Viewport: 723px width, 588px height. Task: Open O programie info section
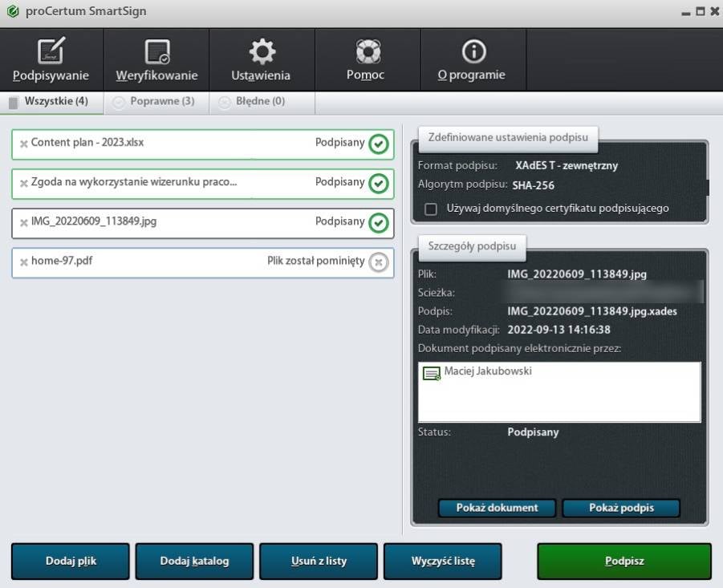[473, 60]
